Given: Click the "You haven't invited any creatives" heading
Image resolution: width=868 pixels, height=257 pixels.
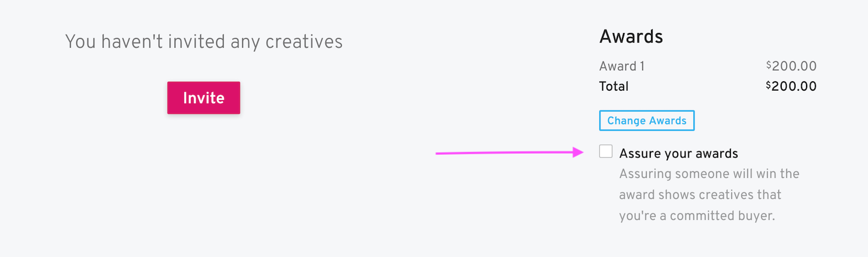Looking at the screenshot, I should pos(203,42).
